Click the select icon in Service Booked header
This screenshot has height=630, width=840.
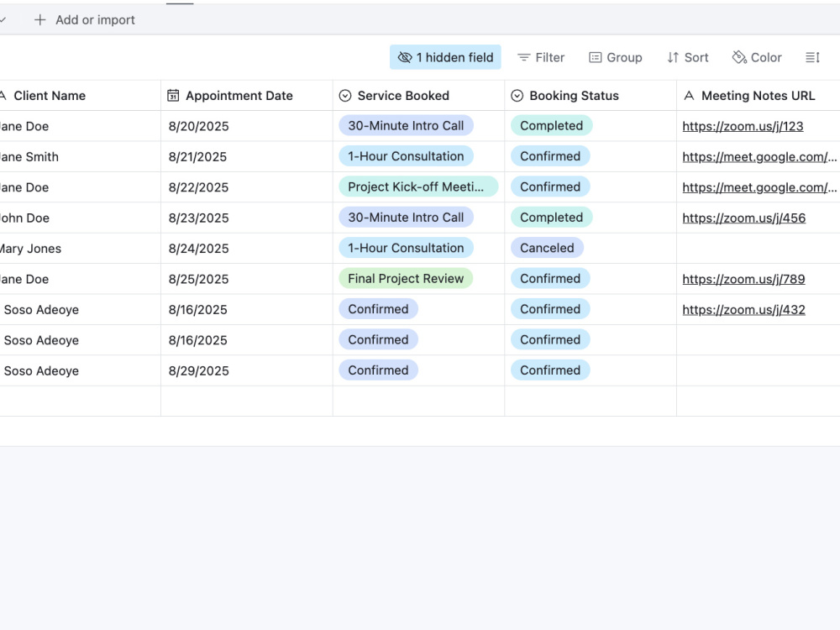pos(345,96)
